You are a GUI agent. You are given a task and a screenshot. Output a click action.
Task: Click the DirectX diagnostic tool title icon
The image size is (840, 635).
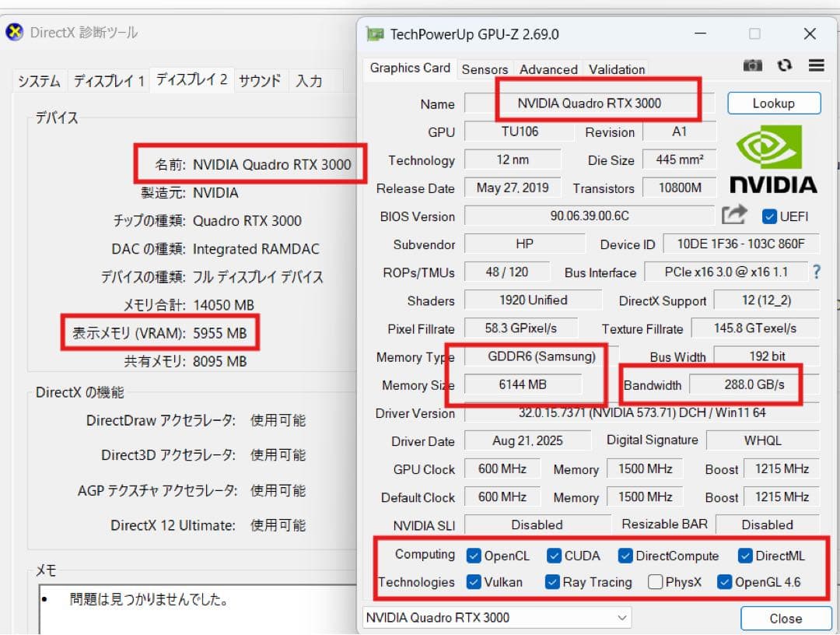click(x=15, y=32)
